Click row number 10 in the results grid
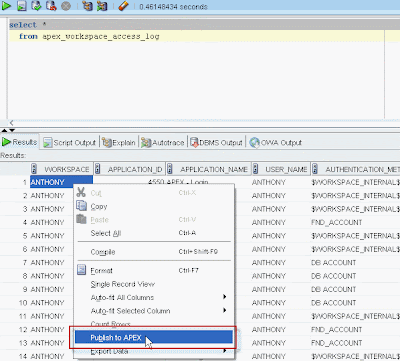This screenshot has height=361, width=400. pos(23,303)
